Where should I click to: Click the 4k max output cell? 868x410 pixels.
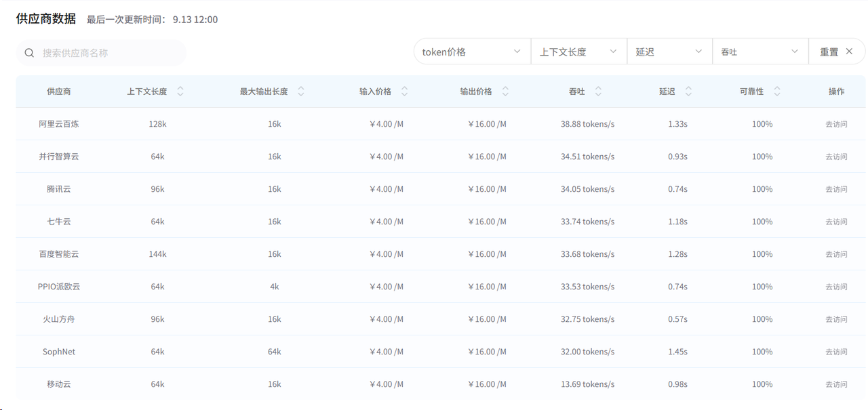[275, 287]
